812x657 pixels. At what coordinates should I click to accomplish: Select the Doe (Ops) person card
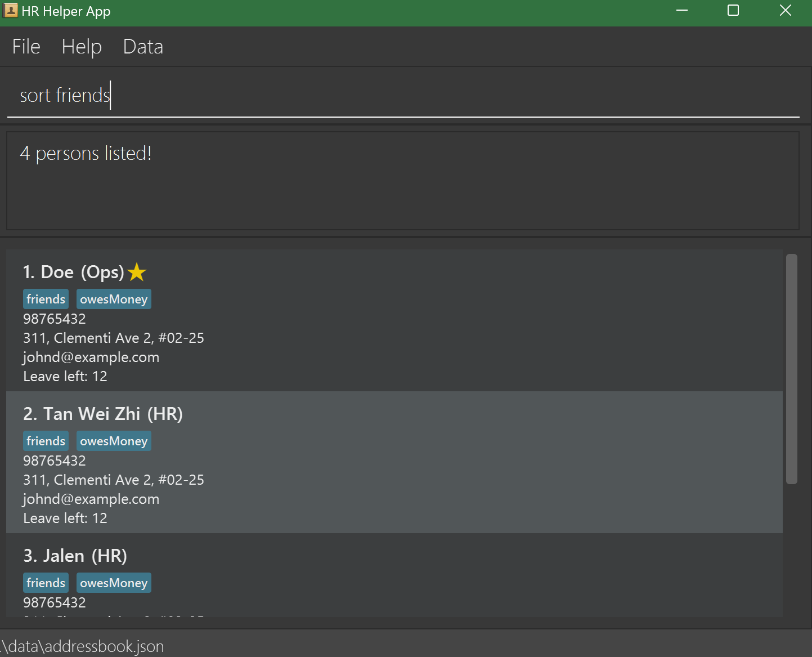tap(394, 338)
